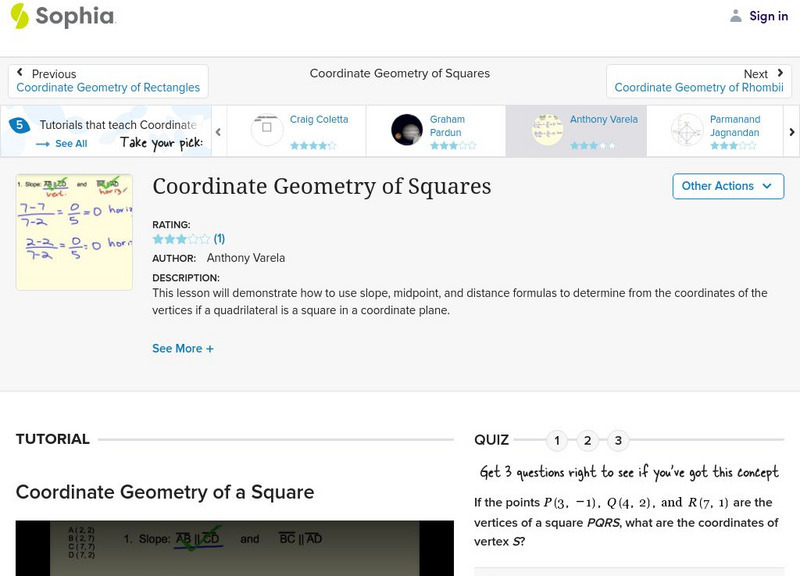Open the yellow lesson thumbnail image

coord(74,232)
